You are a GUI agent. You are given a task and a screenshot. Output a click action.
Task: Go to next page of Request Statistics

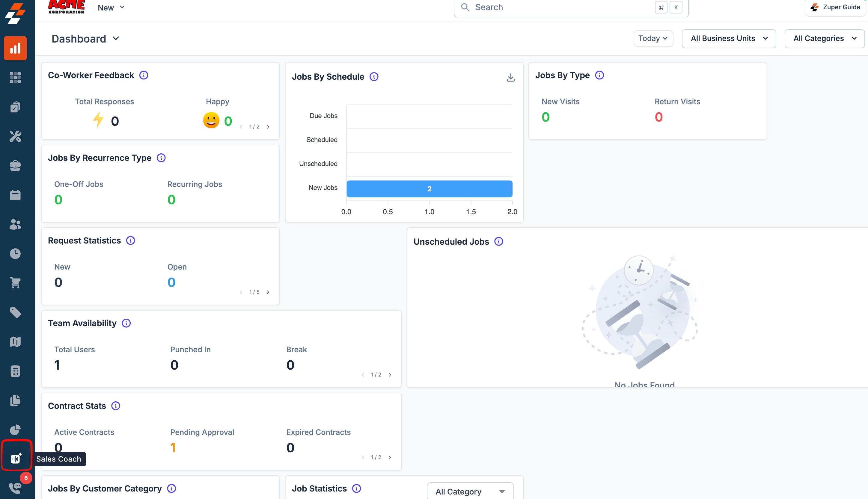tap(268, 292)
